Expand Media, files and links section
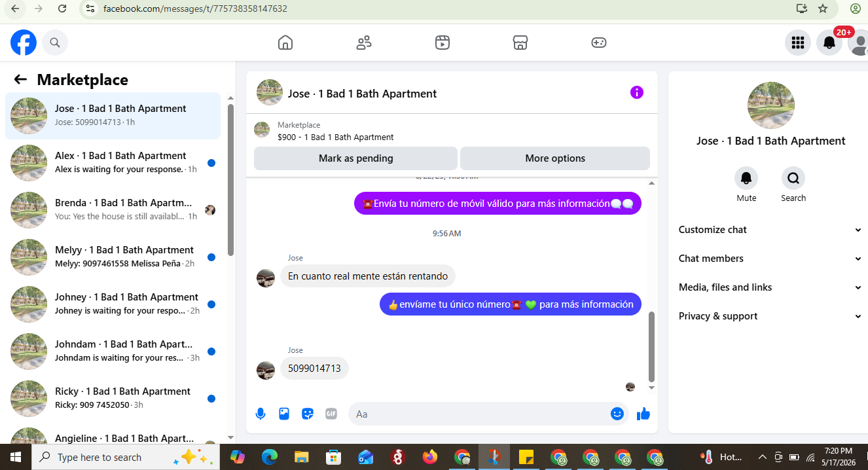 tap(769, 287)
